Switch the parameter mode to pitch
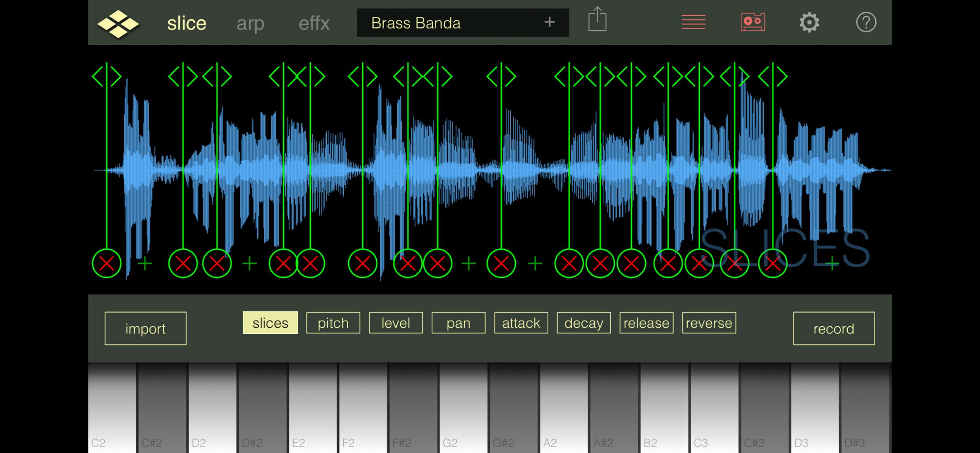The width and height of the screenshot is (980, 453). (x=333, y=323)
